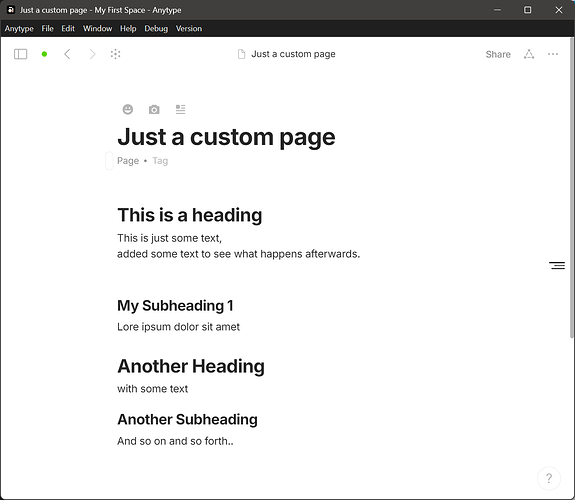Open the File menu
The height and width of the screenshot is (500, 575).
[47, 29]
